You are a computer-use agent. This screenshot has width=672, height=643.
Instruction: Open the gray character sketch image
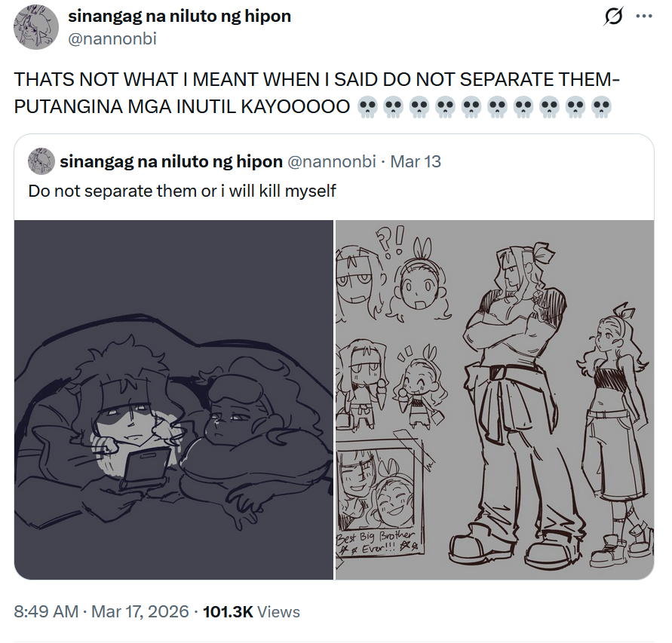pyautogui.click(x=495, y=400)
